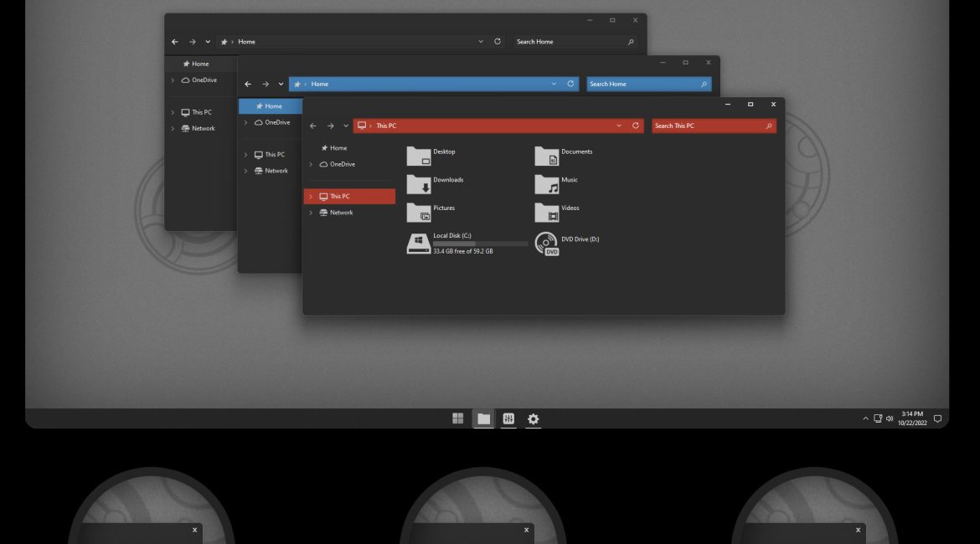Open File Explorer from the taskbar
The height and width of the screenshot is (544, 980).
[484, 418]
